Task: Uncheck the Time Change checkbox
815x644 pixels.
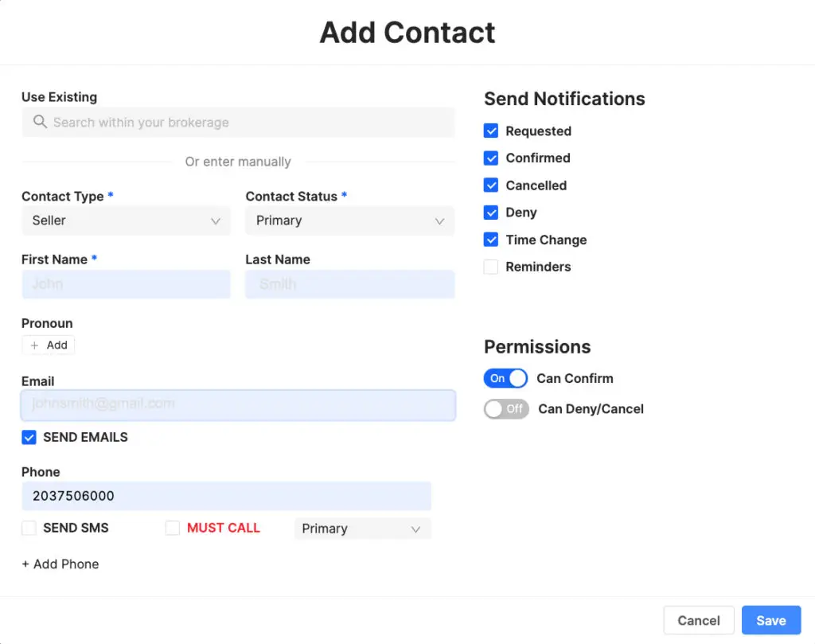Action: pyautogui.click(x=491, y=240)
